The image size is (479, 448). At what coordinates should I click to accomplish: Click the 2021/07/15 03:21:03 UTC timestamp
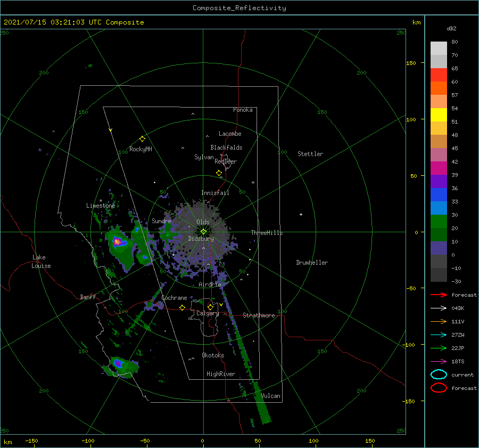tap(53, 22)
